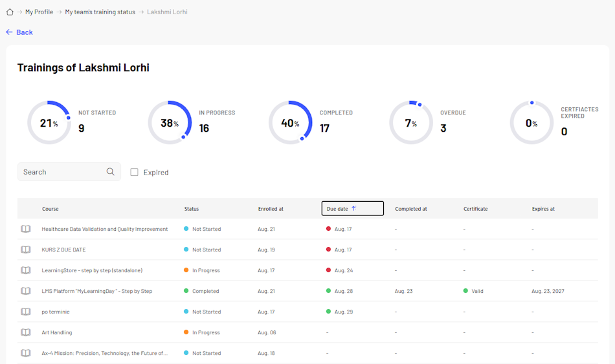This screenshot has width=615, height=364.
Task: Toggle Due date column sort order
Action: 353,208
